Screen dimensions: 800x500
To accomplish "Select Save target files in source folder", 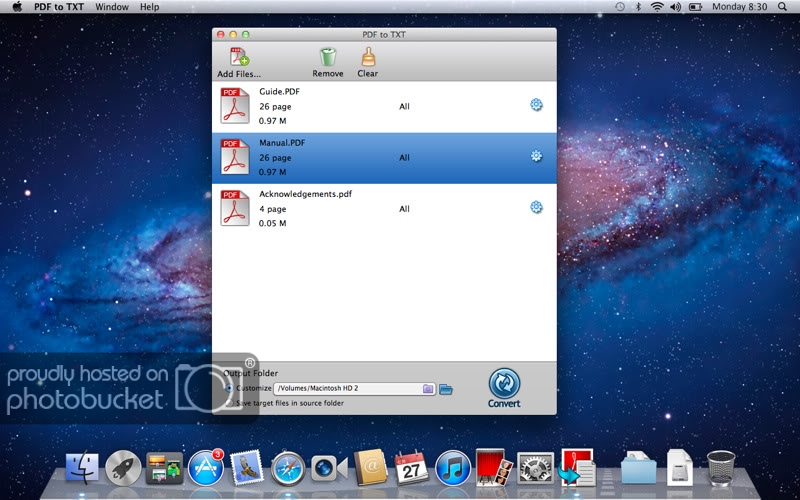I will (x=229, y=403).
